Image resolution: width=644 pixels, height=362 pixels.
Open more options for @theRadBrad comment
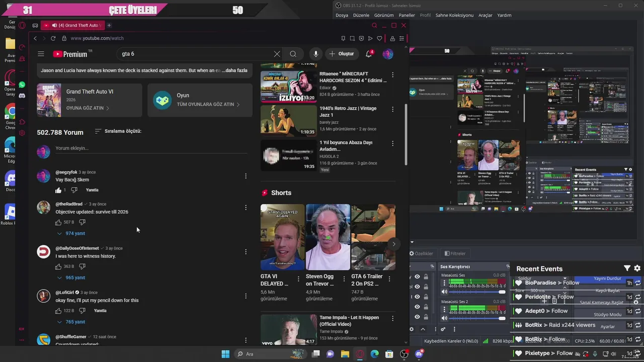click(246, 207)
